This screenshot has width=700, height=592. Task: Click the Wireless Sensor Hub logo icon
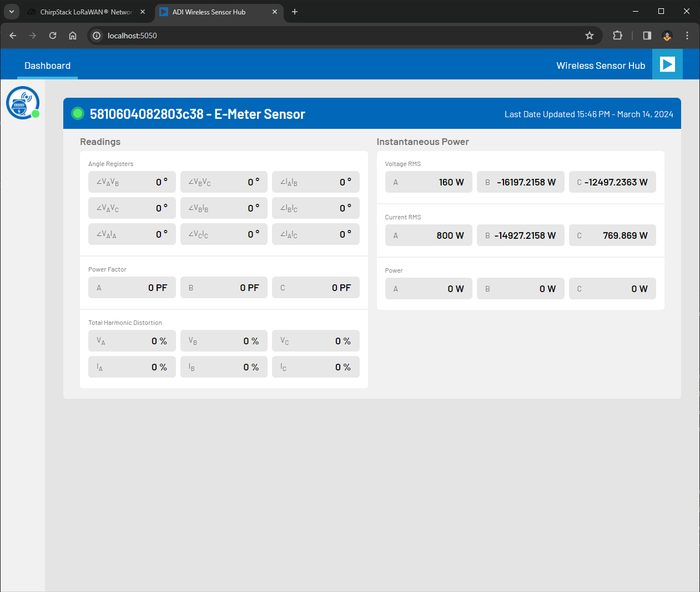click(x=22, y=102)
